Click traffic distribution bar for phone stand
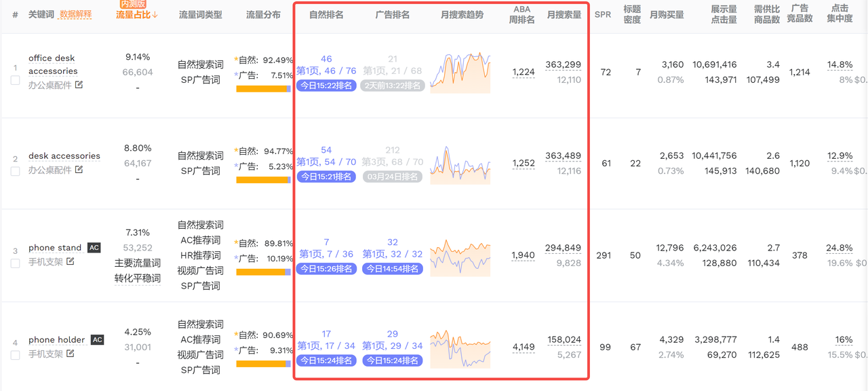This screenshot has height=391, width=868. 263,272
